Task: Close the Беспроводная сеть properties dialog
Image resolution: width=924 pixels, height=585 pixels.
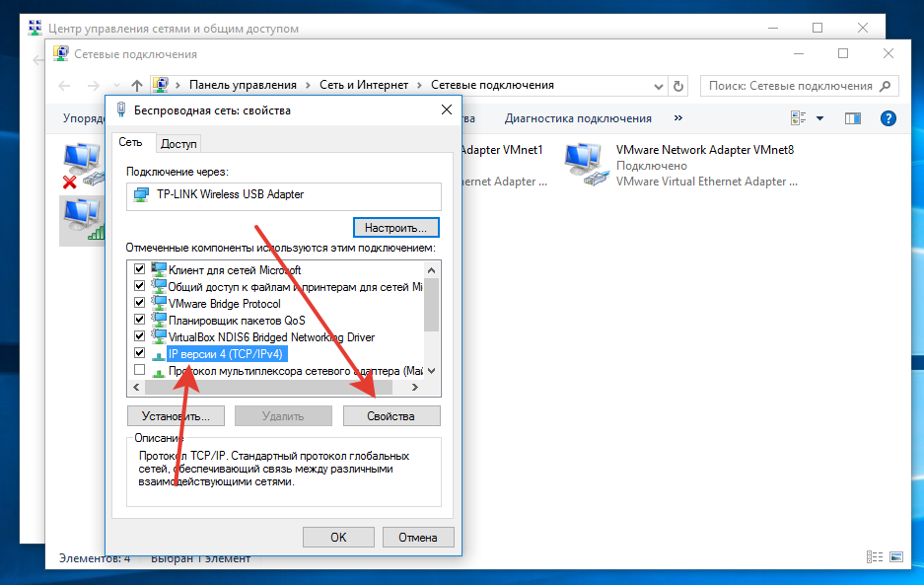Action: [447, 110]
